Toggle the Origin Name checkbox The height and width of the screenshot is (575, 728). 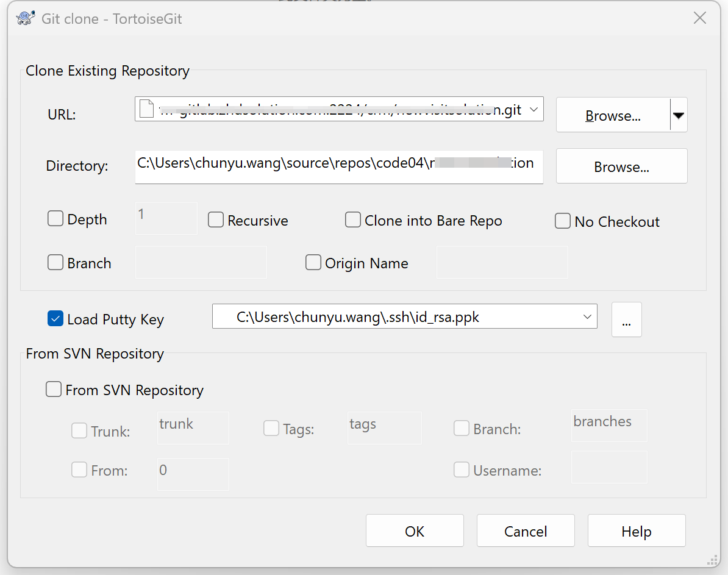click(313, 262)
